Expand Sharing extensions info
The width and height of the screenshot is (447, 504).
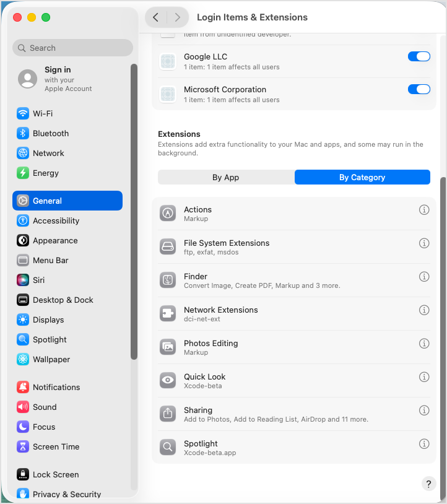coord(424,411)
